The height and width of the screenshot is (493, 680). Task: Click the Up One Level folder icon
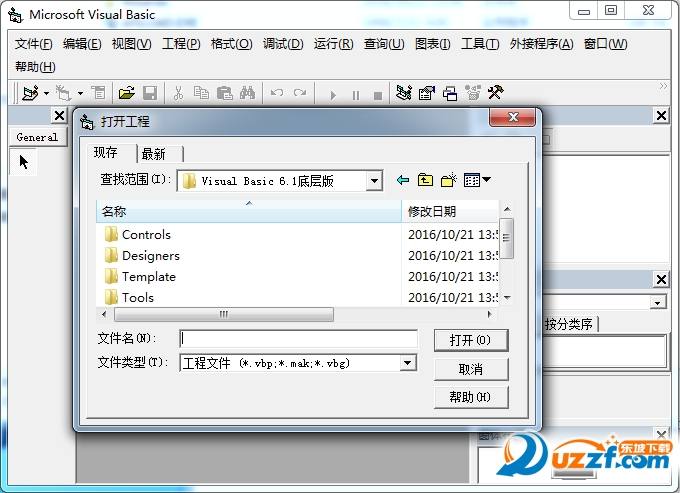tap(425, 180)
